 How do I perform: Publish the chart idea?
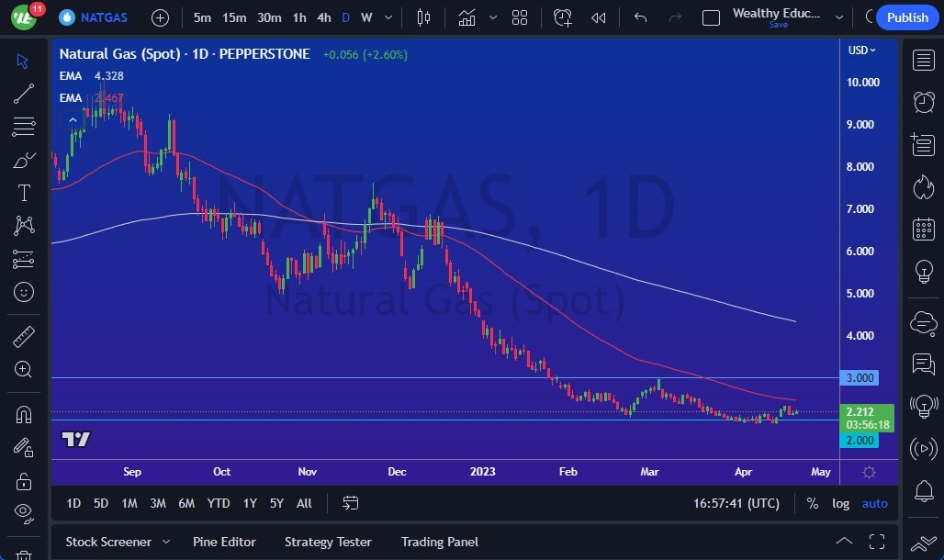(907, 18)
